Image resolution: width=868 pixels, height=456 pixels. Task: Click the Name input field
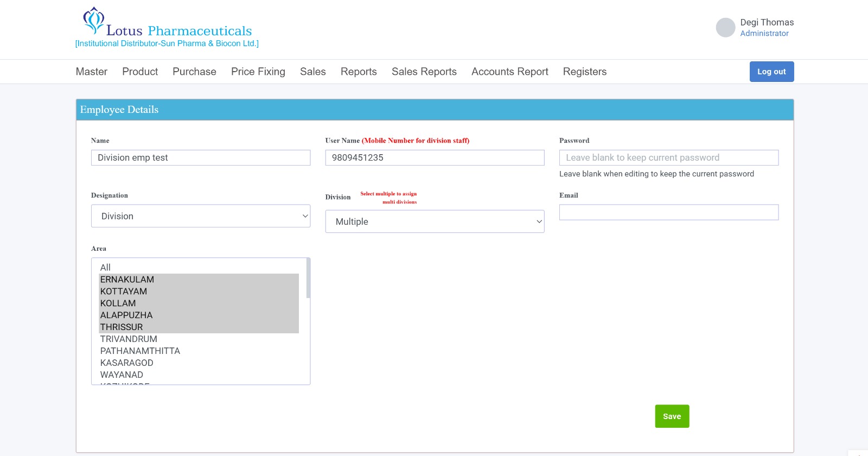point(201,158)
